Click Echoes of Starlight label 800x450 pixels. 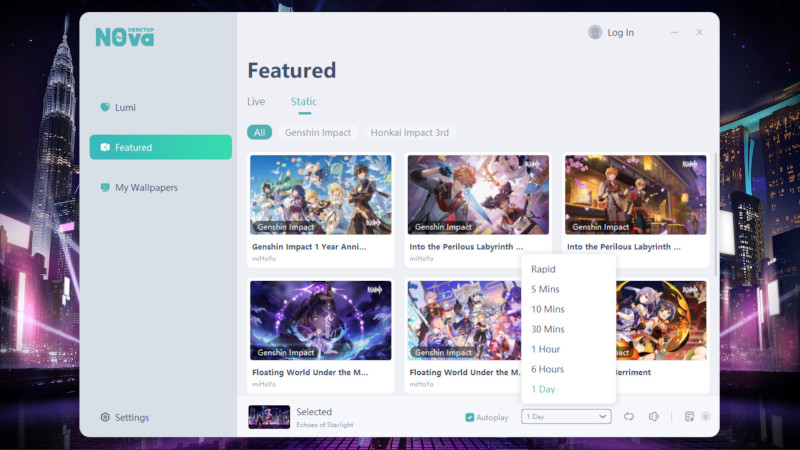click(325, 424)
